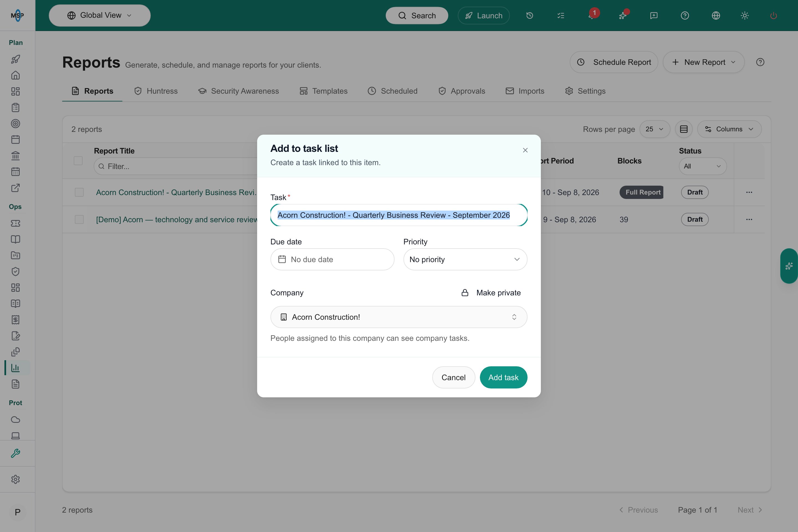Open the Status filter set to All
This screenshot has width=798, height=532.
coord(702,166)
